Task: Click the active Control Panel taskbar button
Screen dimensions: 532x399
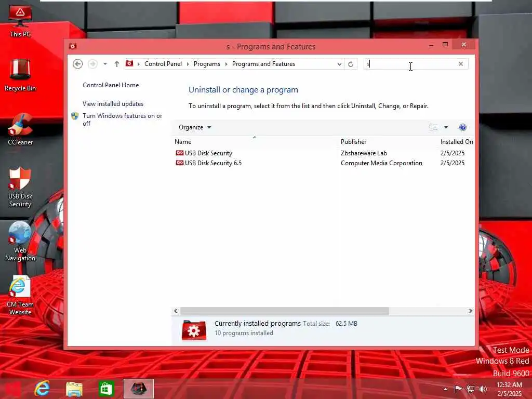Action: pos(138,389)
